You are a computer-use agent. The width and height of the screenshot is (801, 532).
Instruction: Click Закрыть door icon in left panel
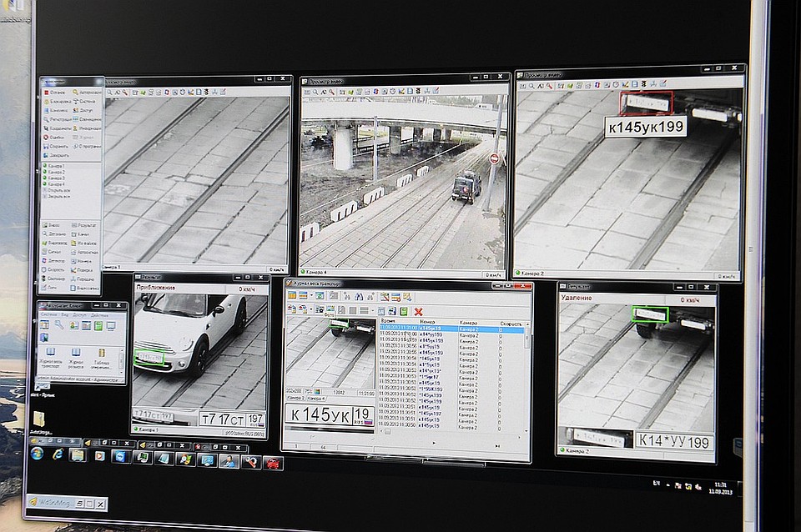46,155
